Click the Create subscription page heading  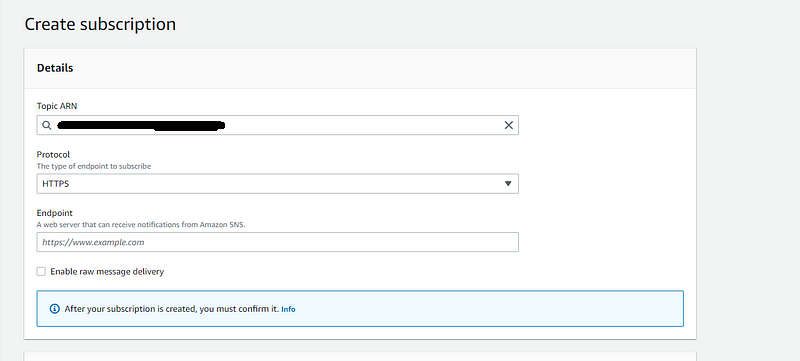(x=100, y=24)
